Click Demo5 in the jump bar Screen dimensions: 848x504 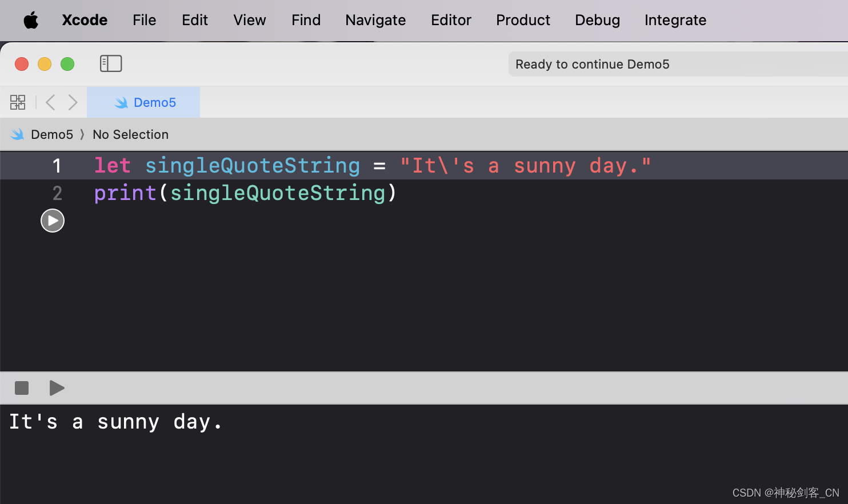tap(52, 134)
